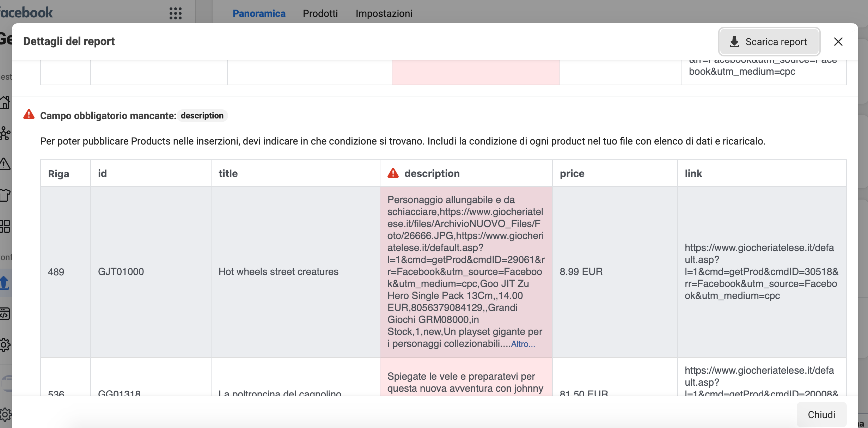Switch to the Prodotti tab
Viewport: 868px width, 428px height.
(x=320, y=13)
